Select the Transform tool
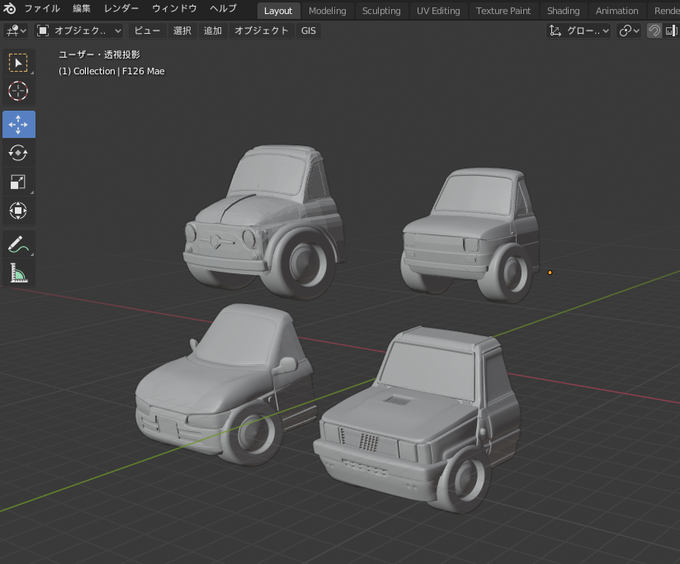 (x=18, y=211)
